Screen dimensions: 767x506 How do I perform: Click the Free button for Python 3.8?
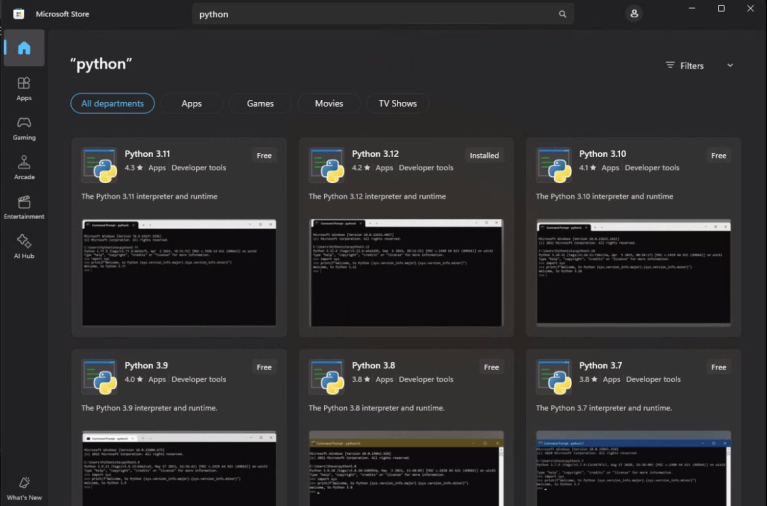(x=492, y=367)
